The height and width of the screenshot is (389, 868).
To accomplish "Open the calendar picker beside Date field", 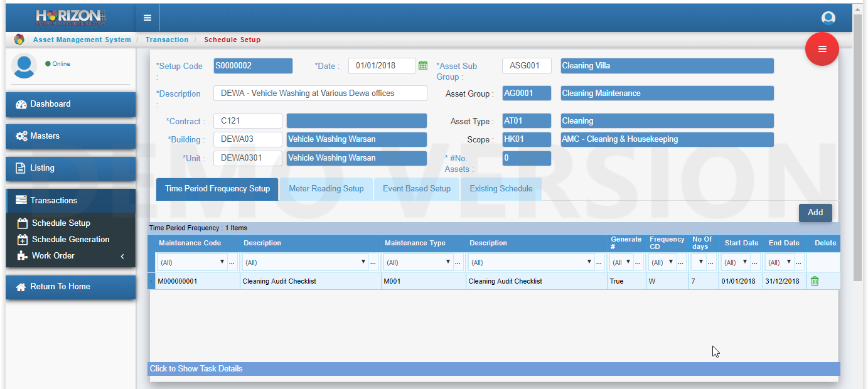I will [x=423, y=65].
